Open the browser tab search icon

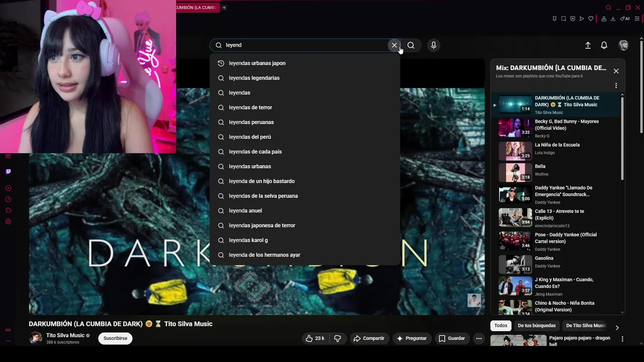[x=608, y=8]
